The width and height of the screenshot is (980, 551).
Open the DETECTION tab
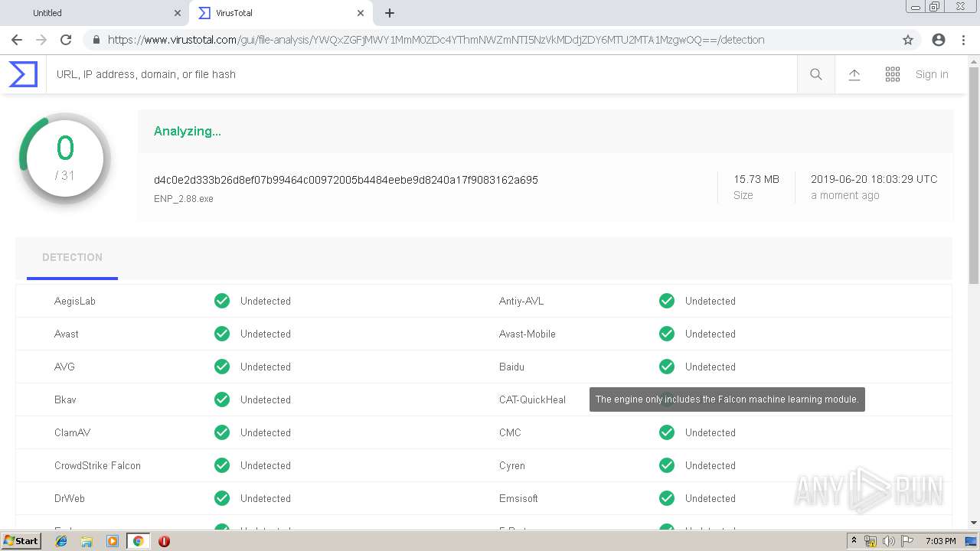click(72, 258)
